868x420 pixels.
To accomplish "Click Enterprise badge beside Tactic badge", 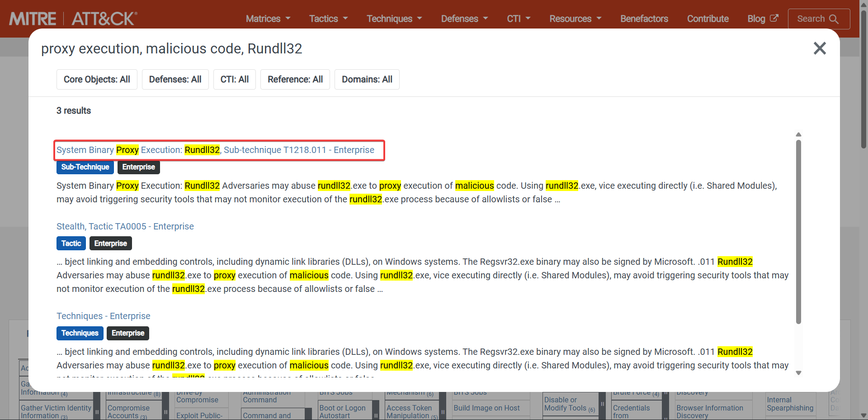I will coord(111,243).
